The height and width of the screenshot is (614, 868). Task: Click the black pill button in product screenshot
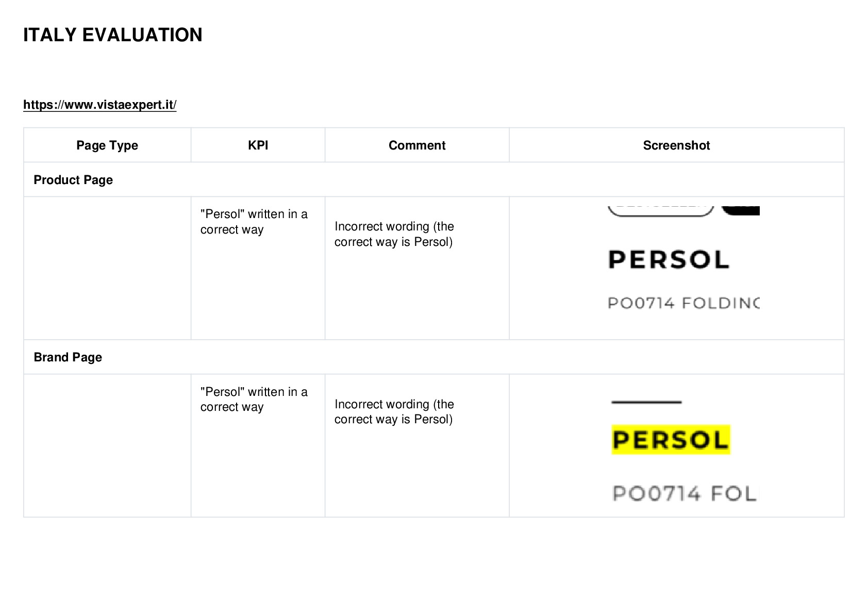(x=740, y=210)
